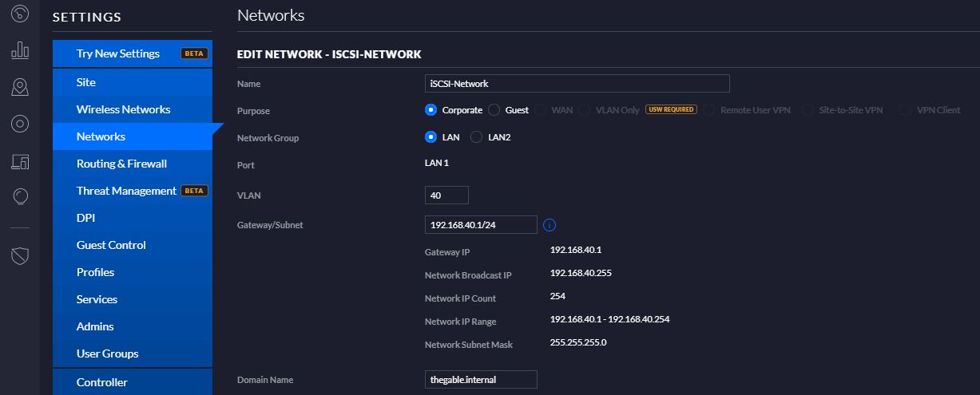Open Wireless Networks settings
This screenshot has width=980, height=395.
click(x=133, y=109)
